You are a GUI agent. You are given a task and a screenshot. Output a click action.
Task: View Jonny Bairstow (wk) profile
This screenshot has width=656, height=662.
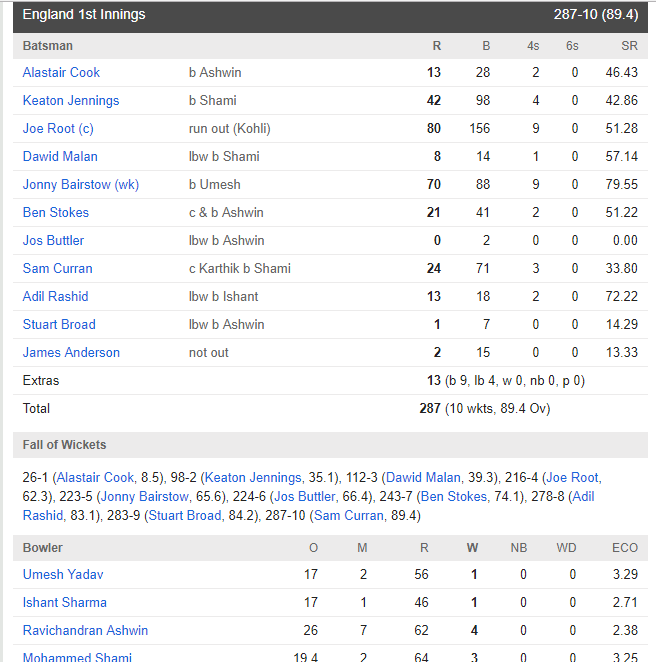click(81, 184)
